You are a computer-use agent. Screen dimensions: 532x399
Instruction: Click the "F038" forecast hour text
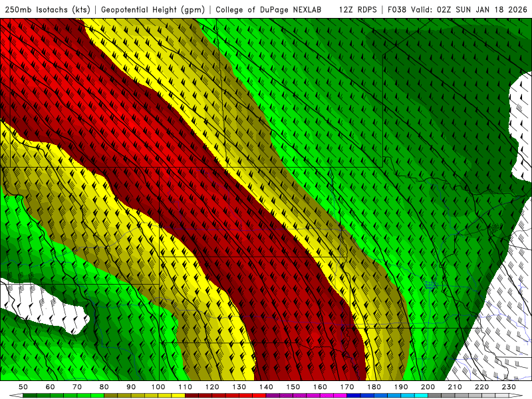tap(396, 10)
